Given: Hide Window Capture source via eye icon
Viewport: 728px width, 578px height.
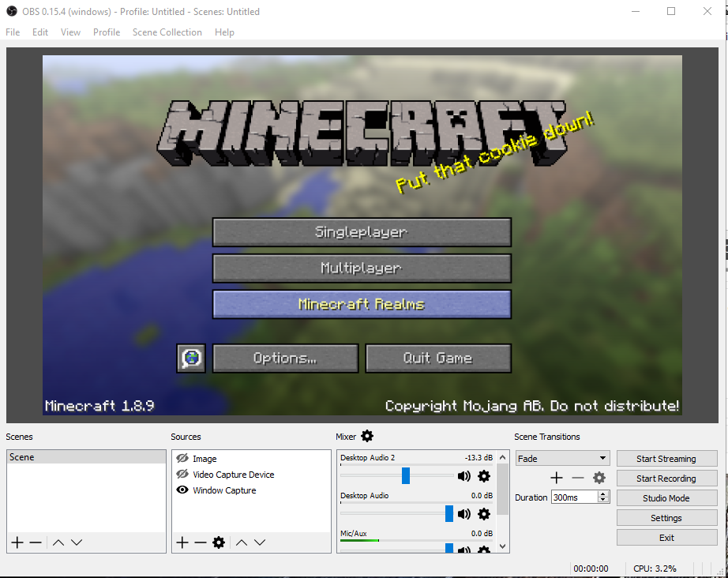Looking at the screenshot, I should click(182, 490).
